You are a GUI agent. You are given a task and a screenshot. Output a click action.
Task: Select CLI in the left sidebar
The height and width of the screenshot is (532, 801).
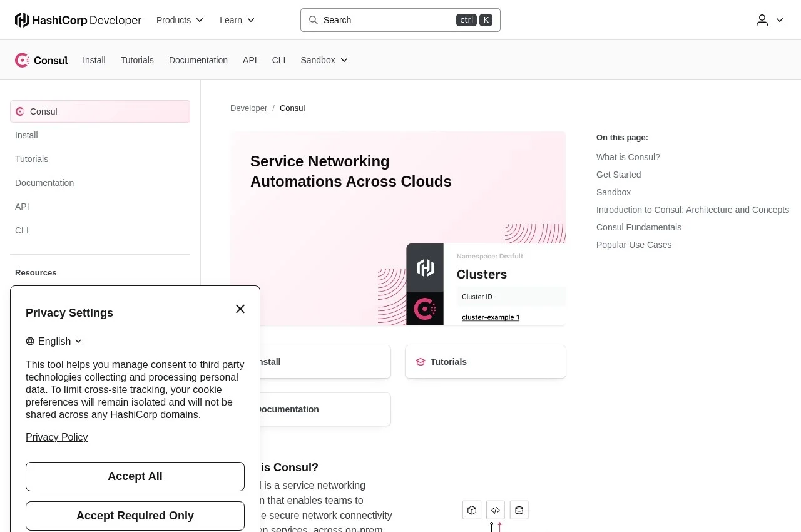100,230
